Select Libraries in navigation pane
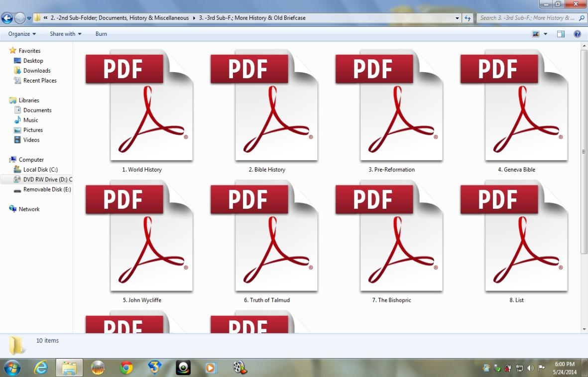The height and width of the screenshot is (377, 588). pos(24,100)
